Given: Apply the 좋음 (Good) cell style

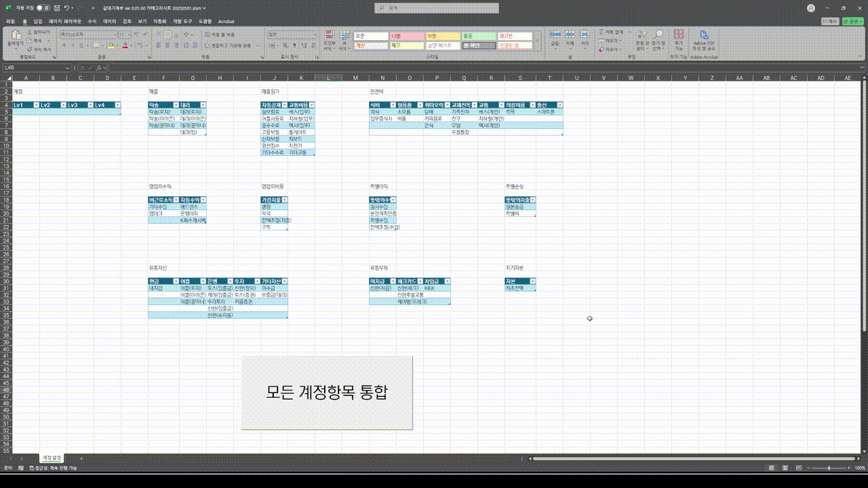Looking at the screenshot, I should pos(479,36).
